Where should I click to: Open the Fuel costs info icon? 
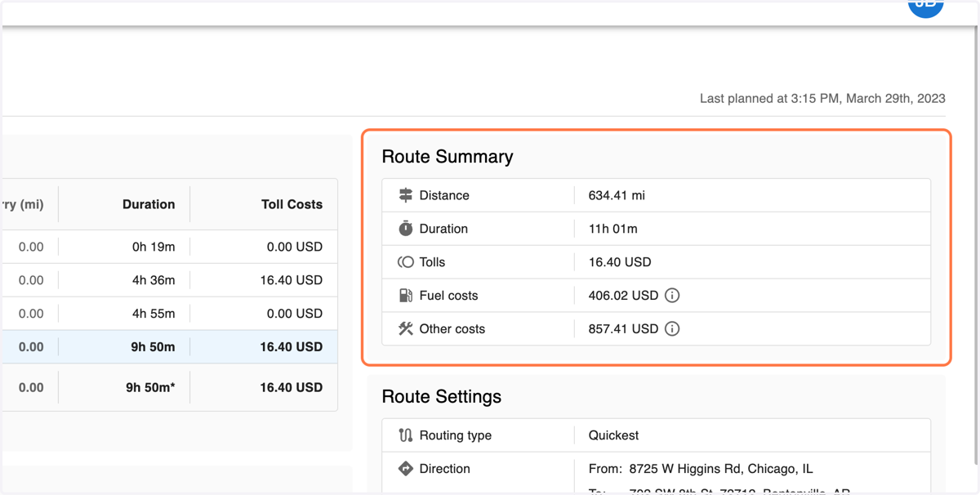(x=672, y=296)
